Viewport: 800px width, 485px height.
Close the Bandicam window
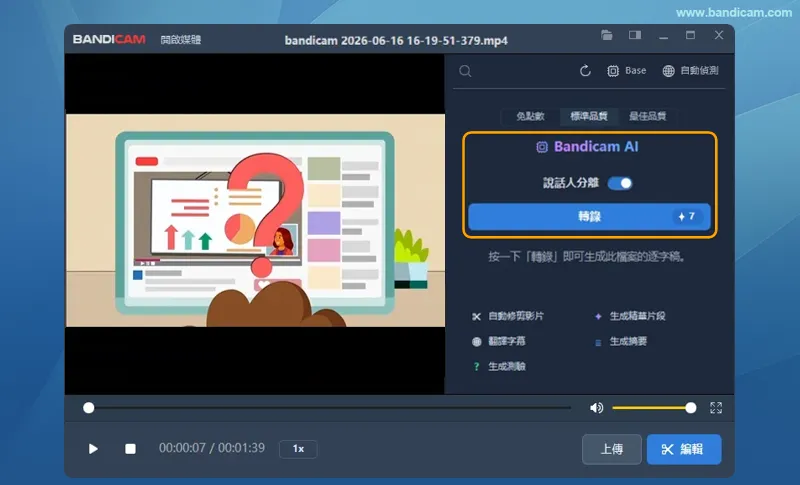[719, 35]
